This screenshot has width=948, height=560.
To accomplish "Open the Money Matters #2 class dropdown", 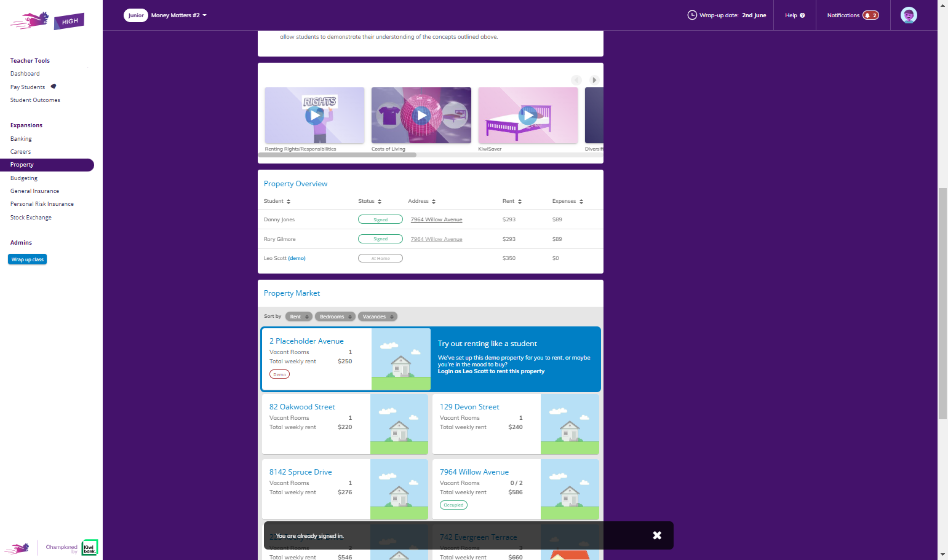I will [179, 15].
